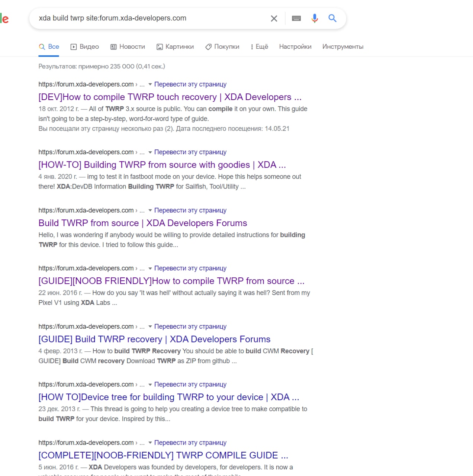Click the result count text Результатов: примерно 235 000
The image size is (473, 476).
[102, 67]
